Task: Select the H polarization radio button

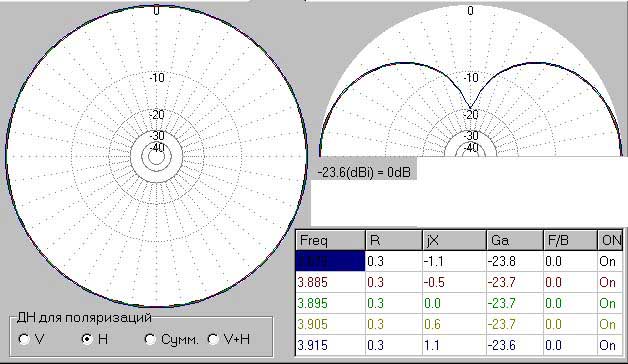Action: point(87,339)
